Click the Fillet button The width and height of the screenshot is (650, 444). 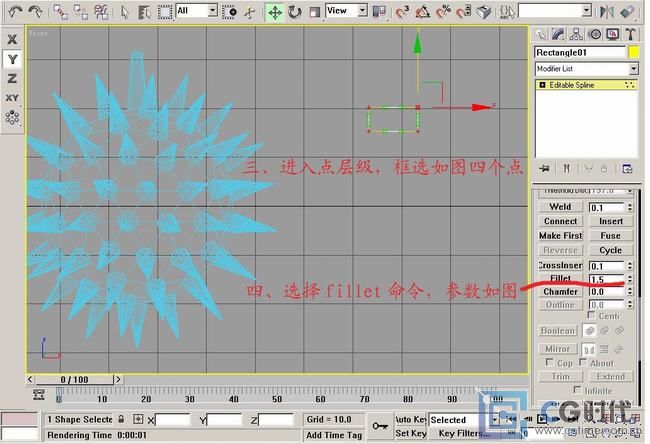(x=560, y=278)
